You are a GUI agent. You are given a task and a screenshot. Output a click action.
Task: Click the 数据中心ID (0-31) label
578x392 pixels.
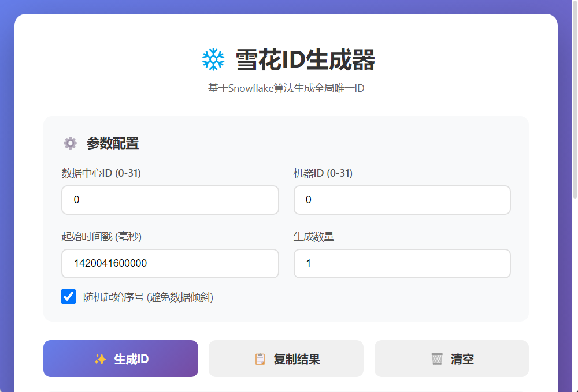(x=101, y=173)
